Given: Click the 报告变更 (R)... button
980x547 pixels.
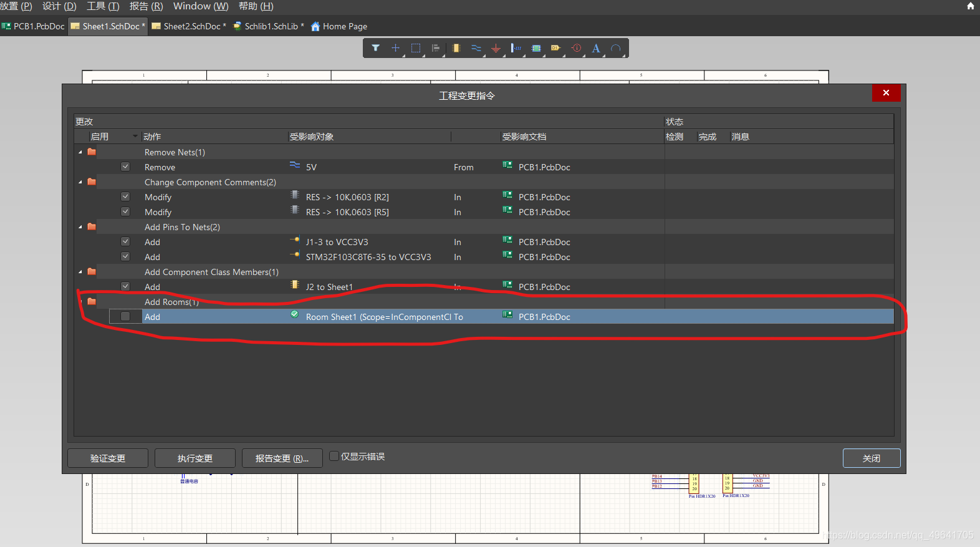Looking at the screenshot, I should 282,458.
